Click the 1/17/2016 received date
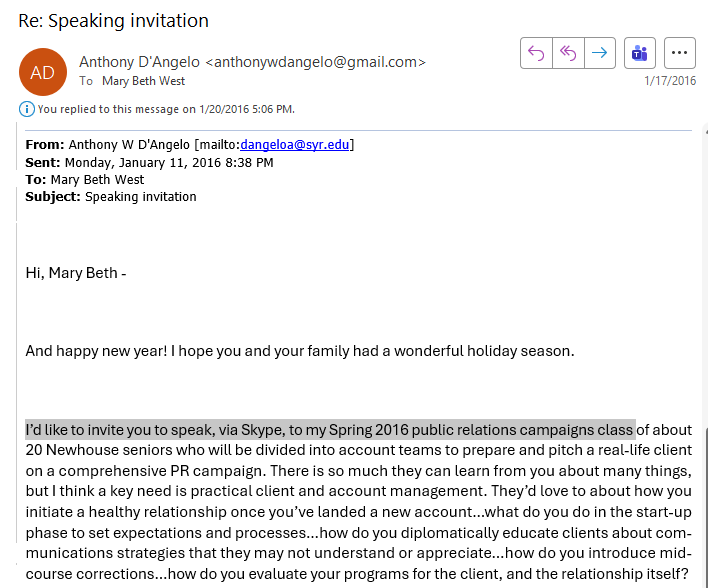 670,81
